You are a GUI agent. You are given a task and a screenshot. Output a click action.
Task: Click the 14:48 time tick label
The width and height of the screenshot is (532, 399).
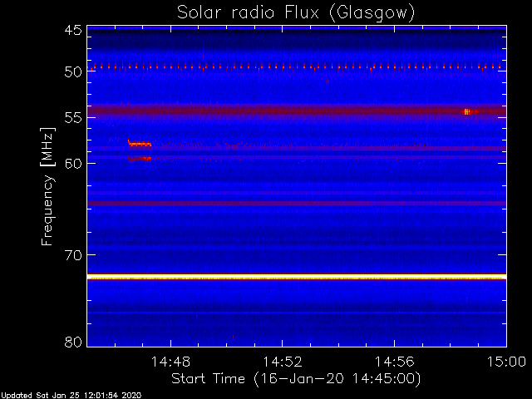tap(170, 362)
